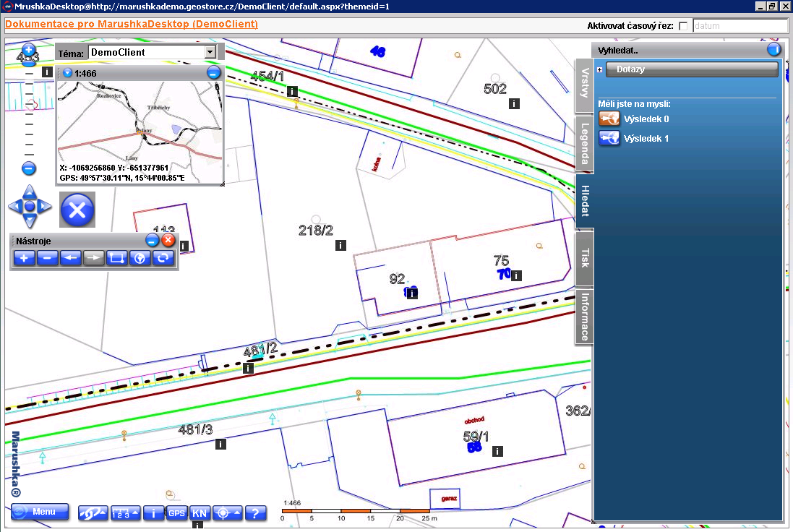Switch to the Legenda tab

coord(584,143)
